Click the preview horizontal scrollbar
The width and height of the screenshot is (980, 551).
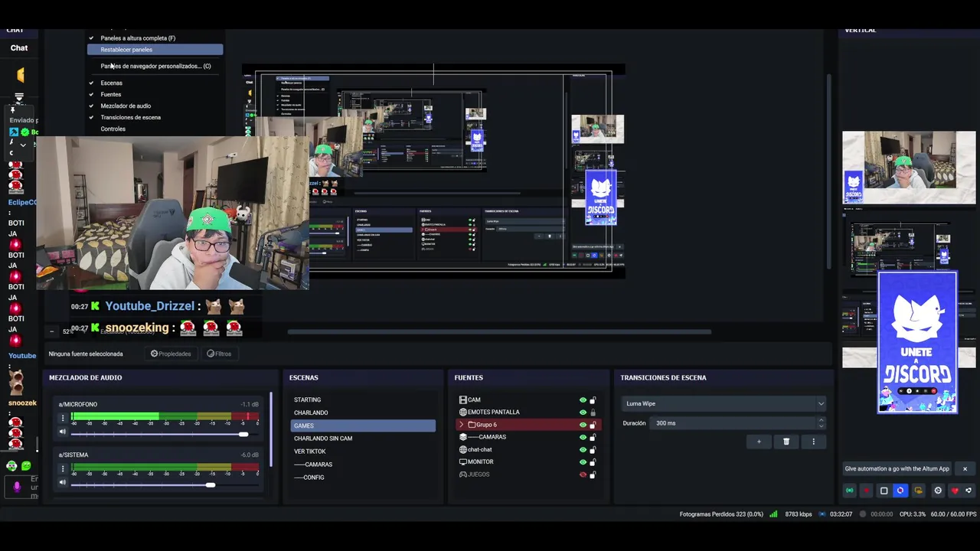pos(499,331)
